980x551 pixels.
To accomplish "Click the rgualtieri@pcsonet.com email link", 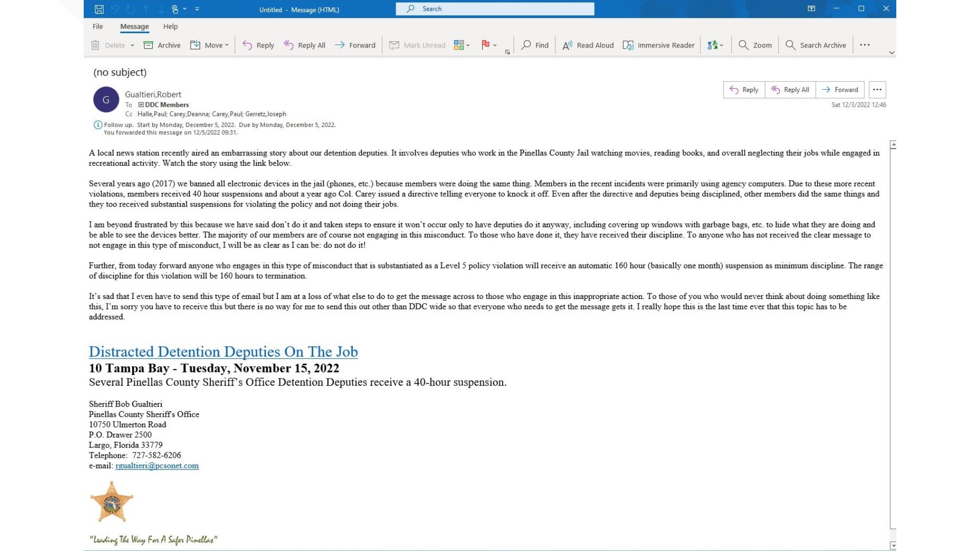I will [157, 465].
